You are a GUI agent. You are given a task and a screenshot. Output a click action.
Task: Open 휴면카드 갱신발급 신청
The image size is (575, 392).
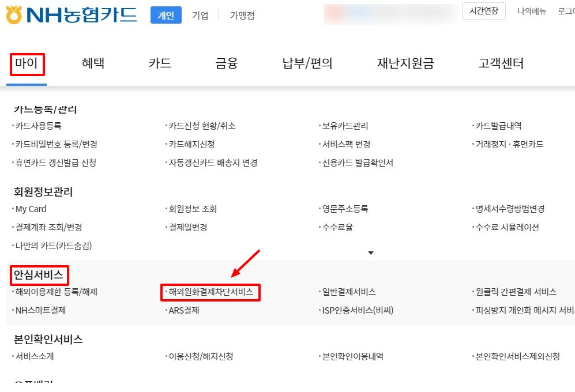click(x=56, y=163)
